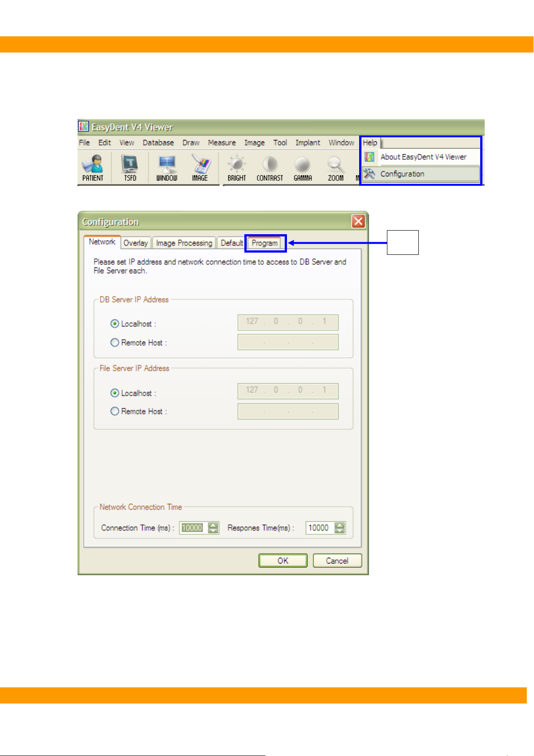This screenshot has height=756, width=534.
Task: Activate the ZOOM magnifier tool
Action: pos(336,168)
